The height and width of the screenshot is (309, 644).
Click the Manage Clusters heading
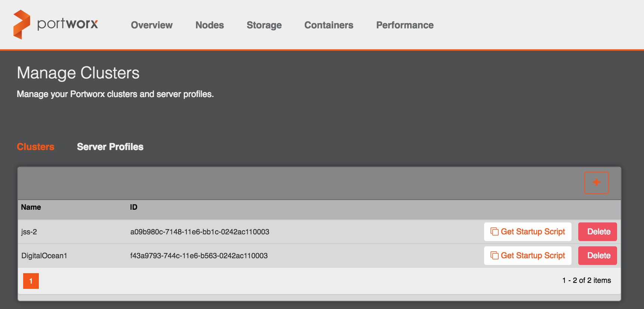(x=78, y=73)
